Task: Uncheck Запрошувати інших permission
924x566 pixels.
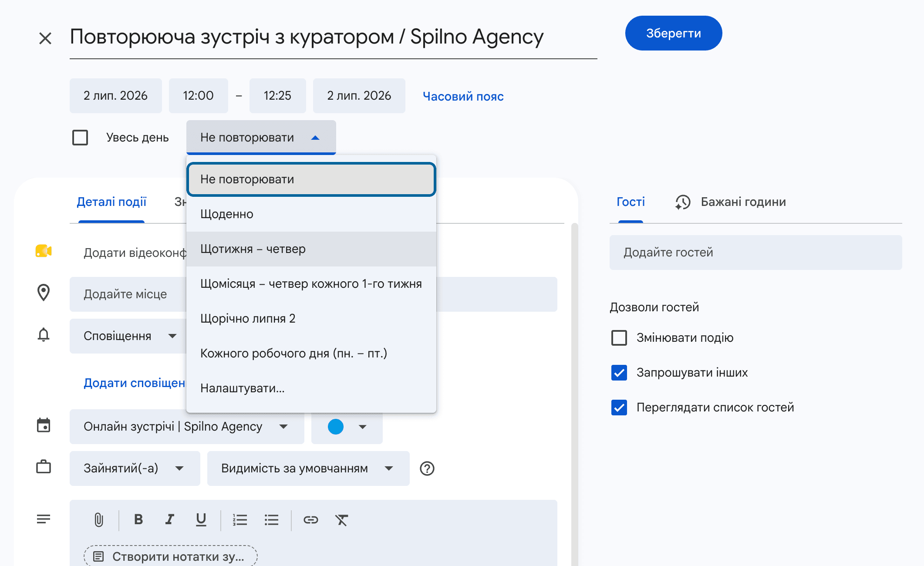Action: (619, 373)
